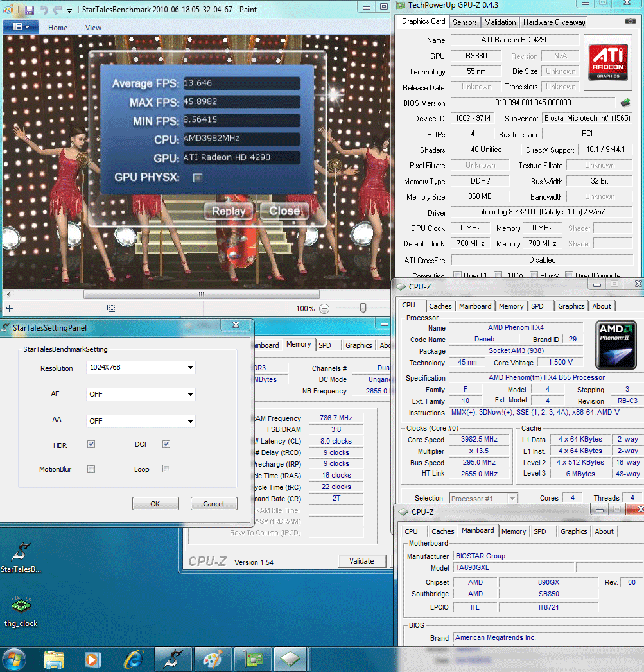Screen dimensions: 644x672
Task: Open the Windows Start button
Action: (13, 659)
